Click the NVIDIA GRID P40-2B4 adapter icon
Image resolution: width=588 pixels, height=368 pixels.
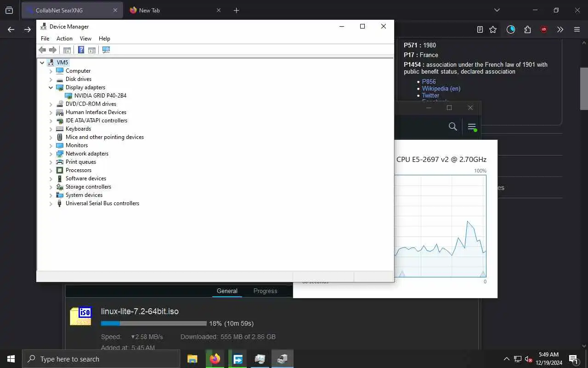(x=68, y=96)
